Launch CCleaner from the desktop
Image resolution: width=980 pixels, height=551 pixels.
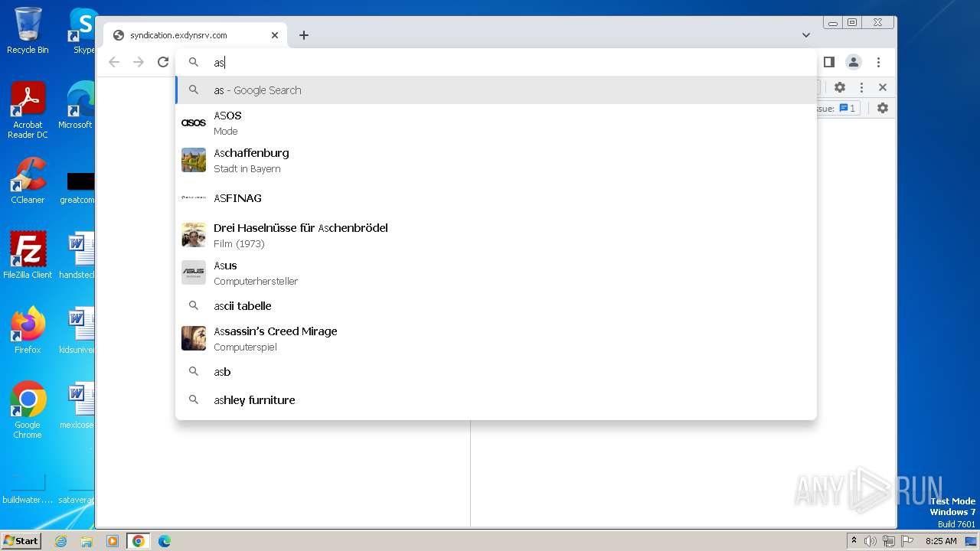(28, 181)
